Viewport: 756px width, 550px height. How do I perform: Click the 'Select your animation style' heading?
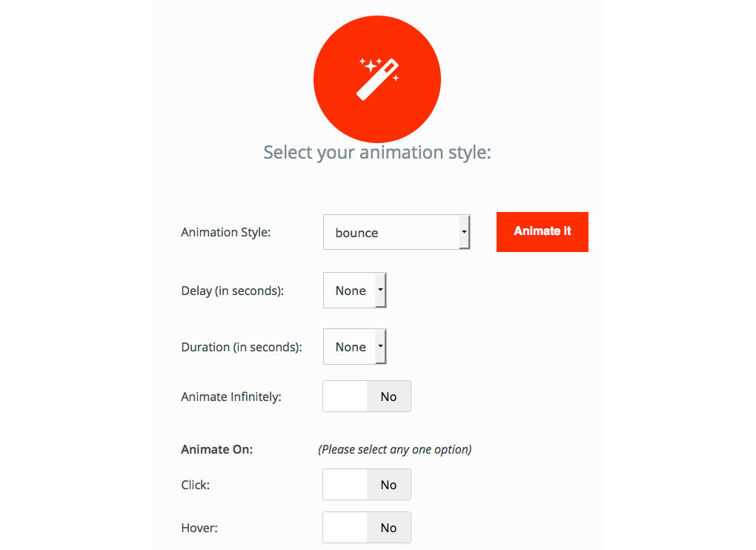pyautogui.click(x=377, y=152)
